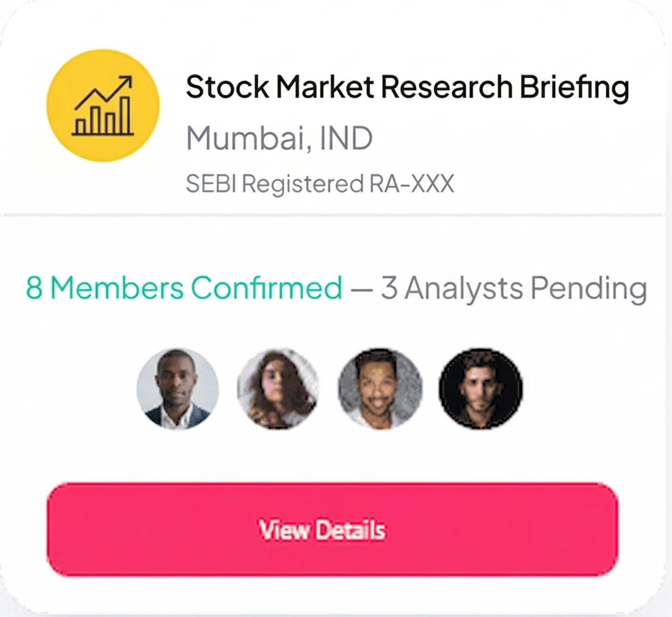Viewport: 672px width, 617px height.
Task: Click the horizontal divider below the header
Action: [333, 215]
